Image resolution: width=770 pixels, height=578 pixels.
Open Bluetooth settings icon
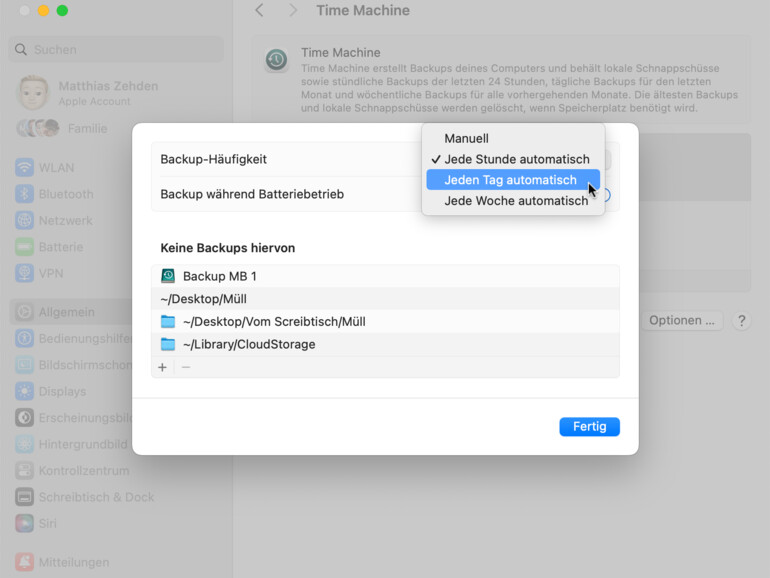[25, 194]
